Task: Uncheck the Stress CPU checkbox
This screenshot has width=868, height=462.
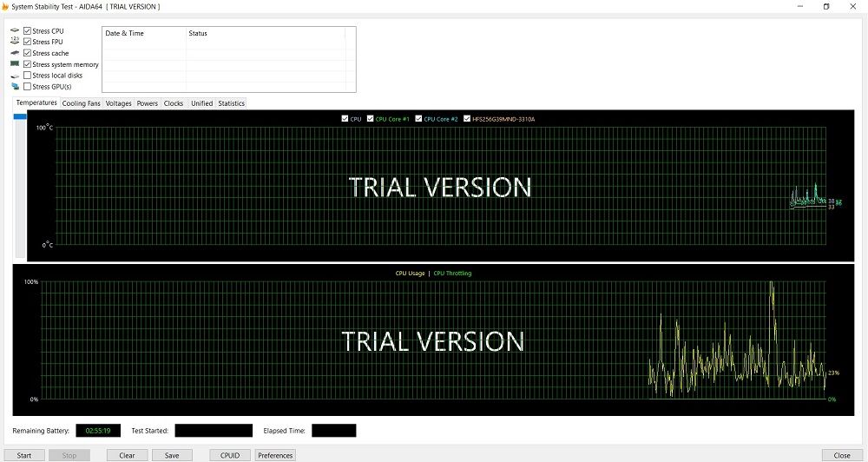Action: tap(27, 31)
